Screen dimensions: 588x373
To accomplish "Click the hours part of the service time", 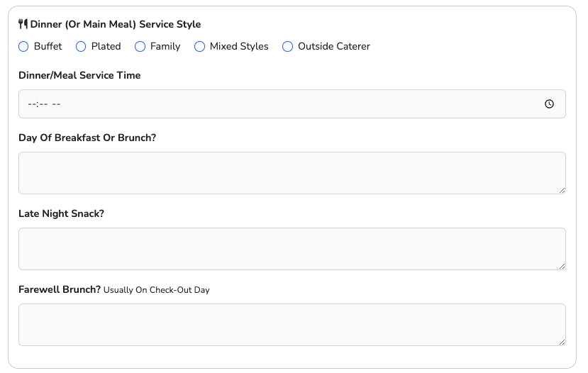I will (x=32, y=104).
